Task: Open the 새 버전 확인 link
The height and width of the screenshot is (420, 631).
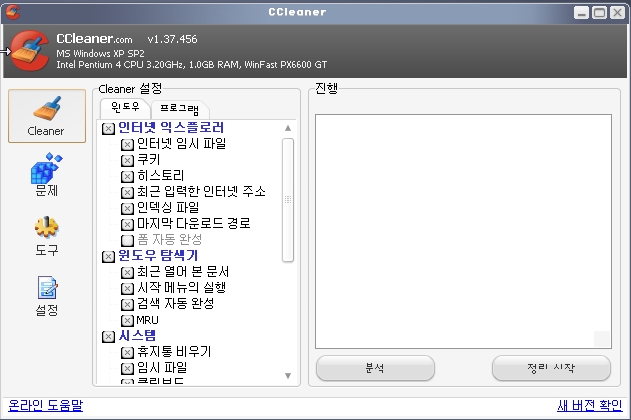Action: tap(590, 405)
